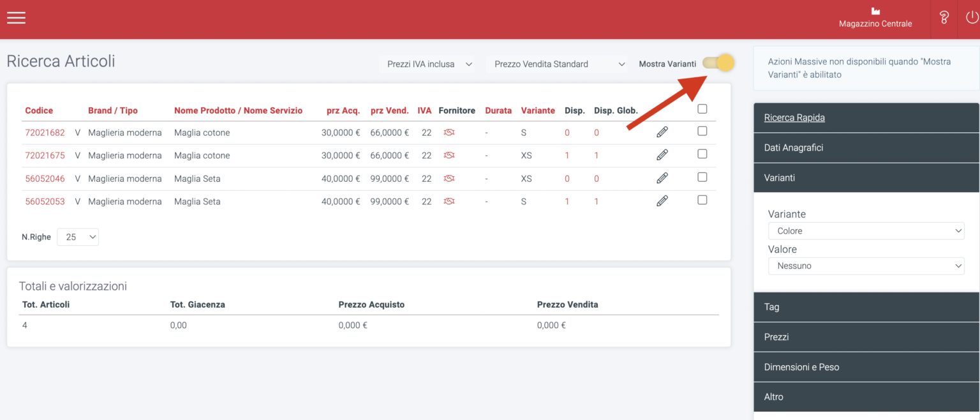Click supplier handshake icon for article 56052053
Screen dimensions: 980x420
[449, 201]
